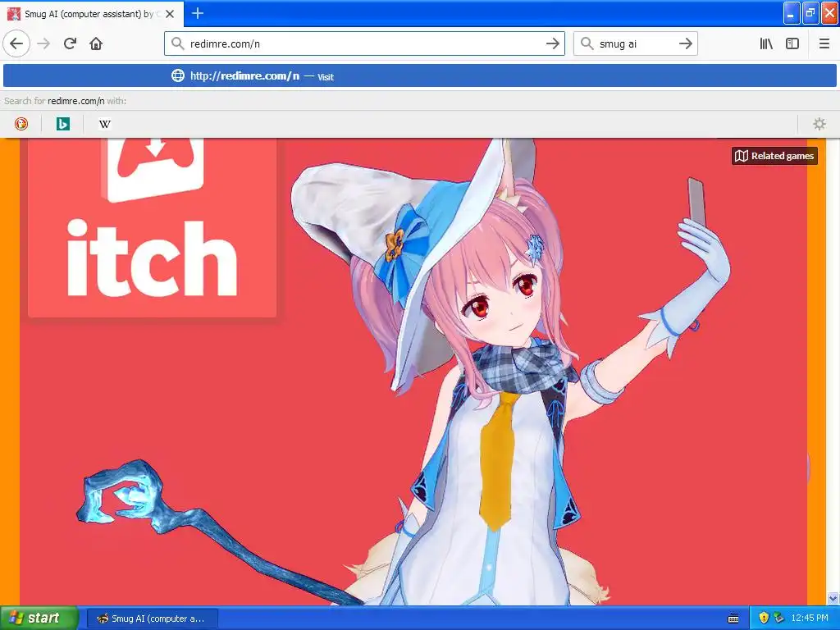The width and height of the screenshot is (840, 630).
Task: Switch to Smug AI taskbar window button
Action: 152,619
